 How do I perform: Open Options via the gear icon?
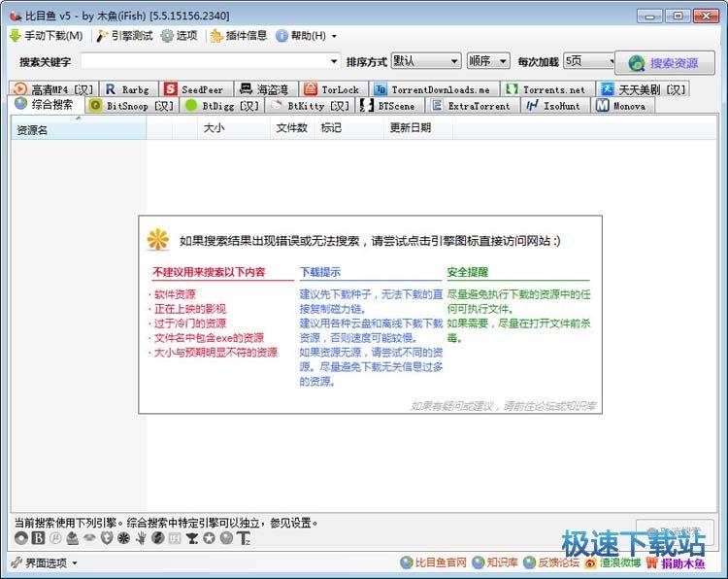(167, 36)
